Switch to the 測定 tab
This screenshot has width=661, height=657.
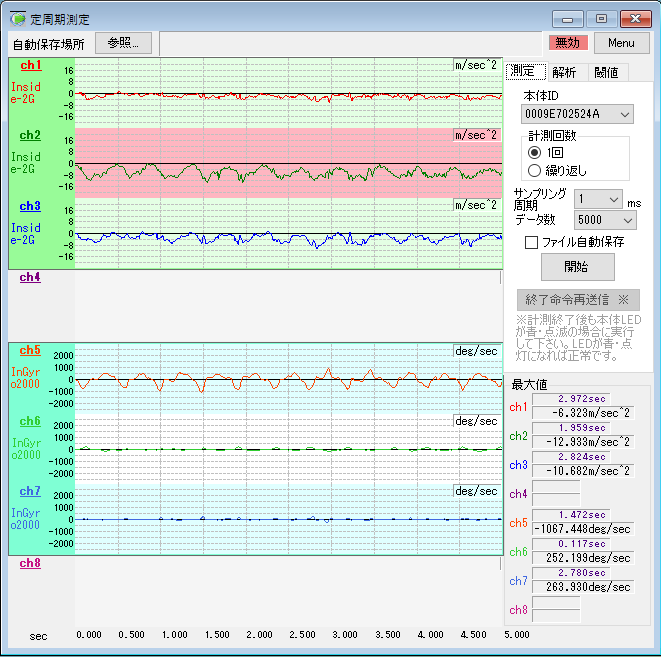(x=526, y=71)
